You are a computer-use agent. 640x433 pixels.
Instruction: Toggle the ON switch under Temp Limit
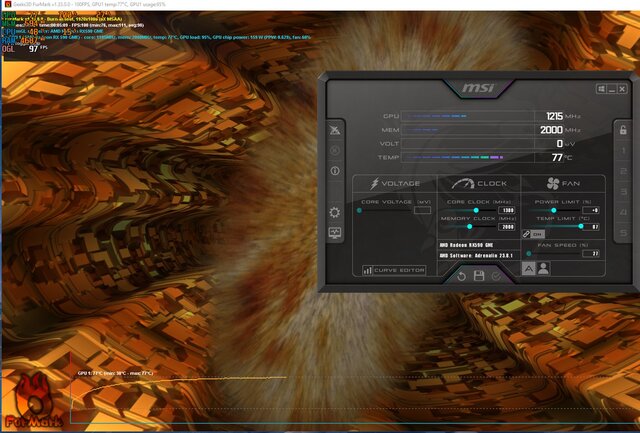538,233
